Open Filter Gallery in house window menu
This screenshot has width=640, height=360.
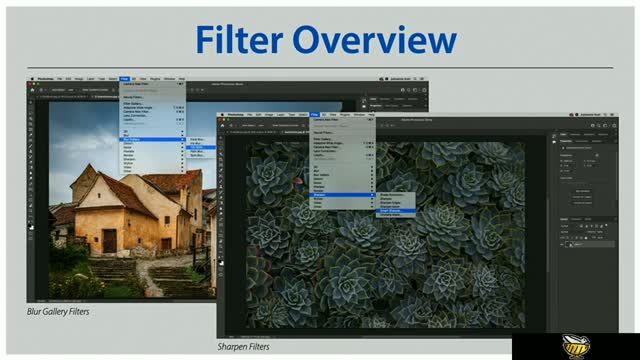(x=153, y=104)
